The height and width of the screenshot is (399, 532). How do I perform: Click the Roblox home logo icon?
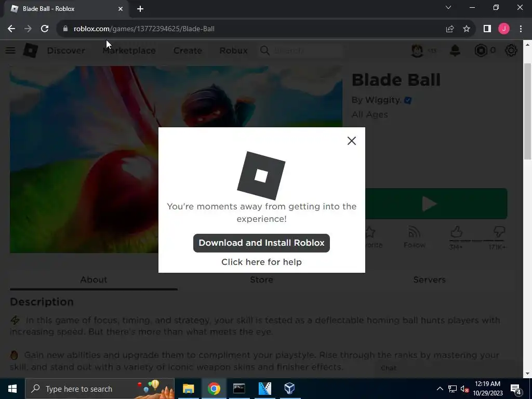(31, 50)
